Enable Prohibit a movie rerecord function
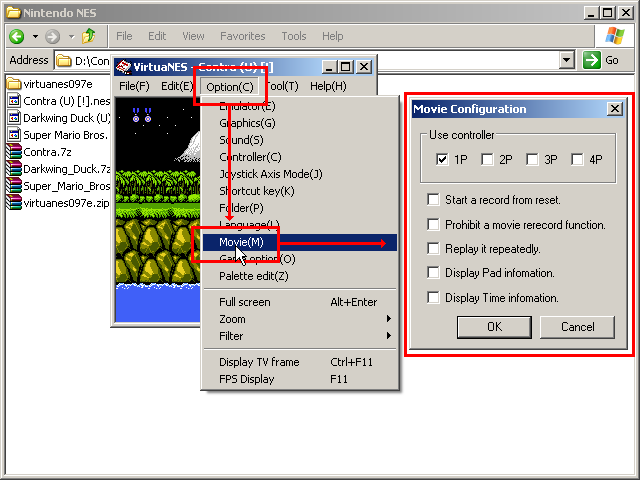Image resolution: width=640 pixels, height=480 pixels. pos(433,224)
